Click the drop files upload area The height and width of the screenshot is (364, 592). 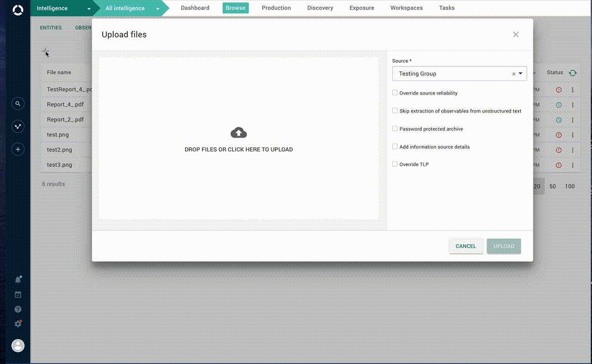pyautogui.click(x=239, y=139)
